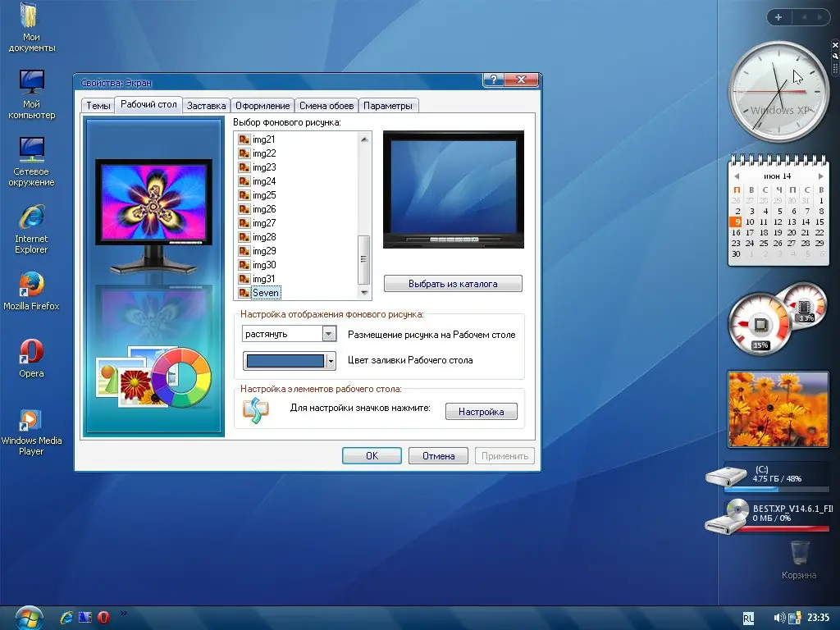This screenshot has height=630, width=840.
Task: Switch to the Заставка tab
Action: pyautogui.click(x=206, y=106)
